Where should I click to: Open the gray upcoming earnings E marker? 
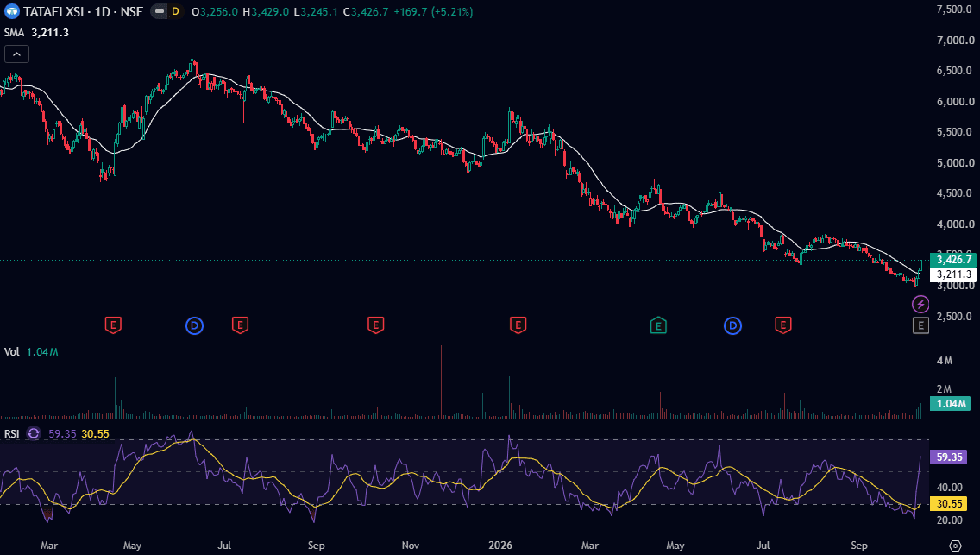[920, 325]
